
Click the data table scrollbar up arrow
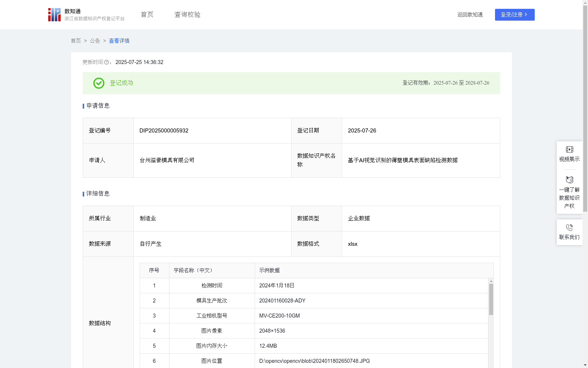491,281
